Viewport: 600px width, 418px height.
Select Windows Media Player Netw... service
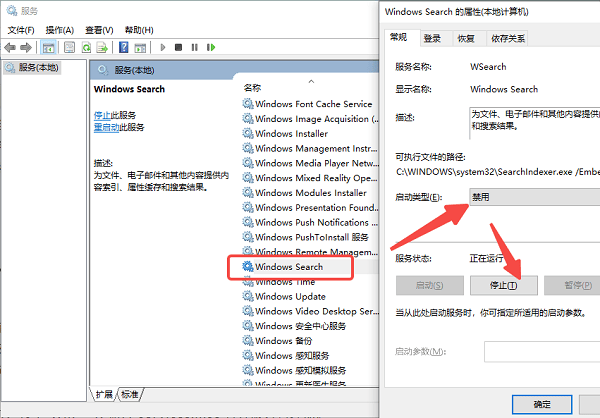click(x=317, y=163)
